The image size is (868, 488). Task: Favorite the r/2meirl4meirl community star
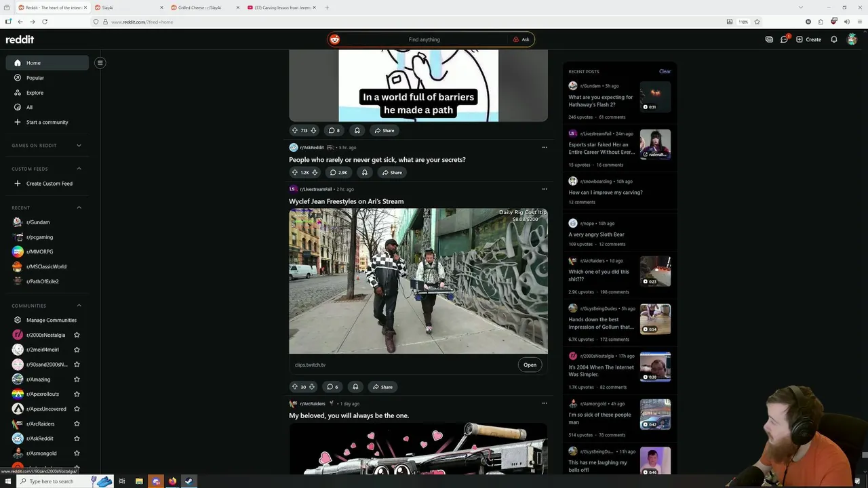coord(77,350)
